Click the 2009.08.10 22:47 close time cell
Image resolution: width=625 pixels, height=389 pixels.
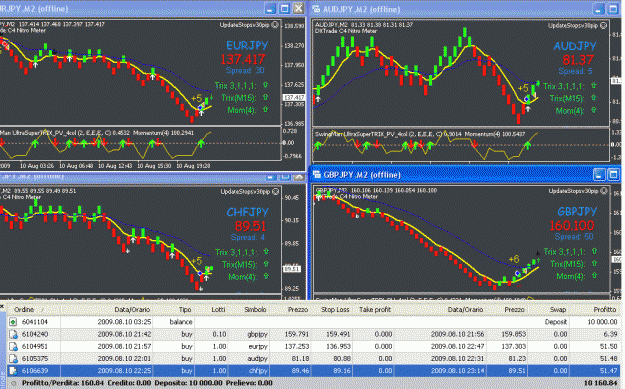point(458,346)
